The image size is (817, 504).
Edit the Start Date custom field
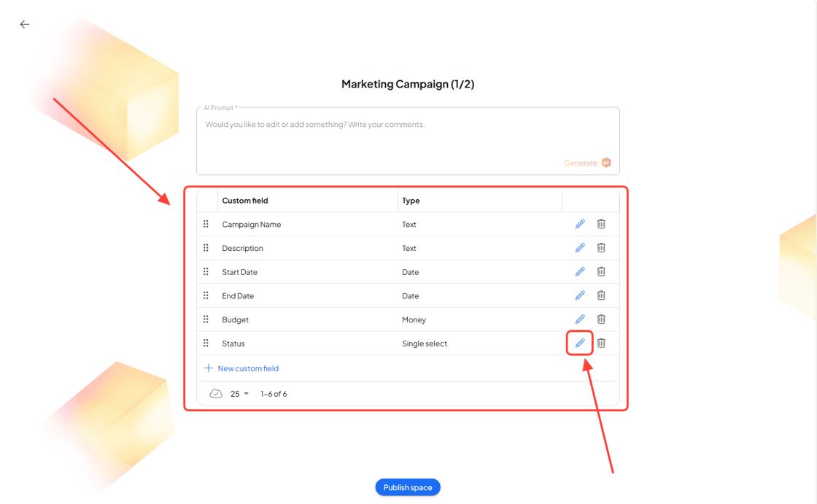click(x=580, y=271)
